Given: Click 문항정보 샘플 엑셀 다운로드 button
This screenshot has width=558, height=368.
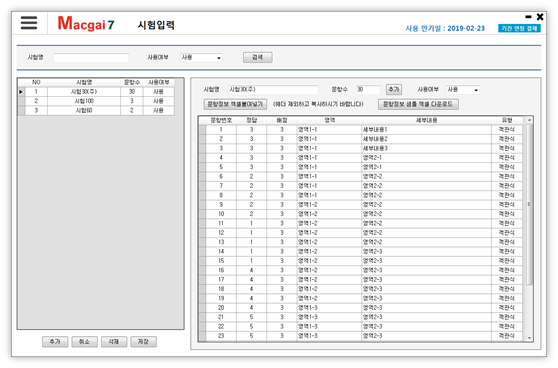Looking at the screenshot, I should 418,104.
